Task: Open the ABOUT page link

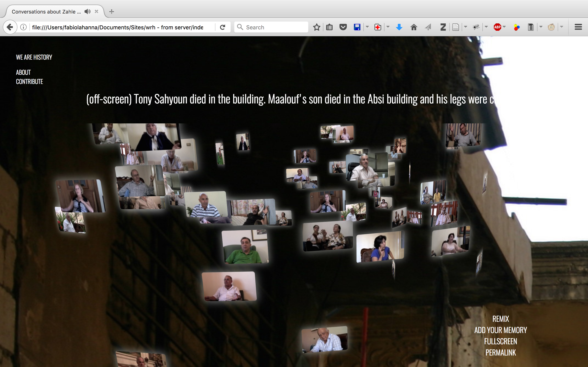Action: 23,72
